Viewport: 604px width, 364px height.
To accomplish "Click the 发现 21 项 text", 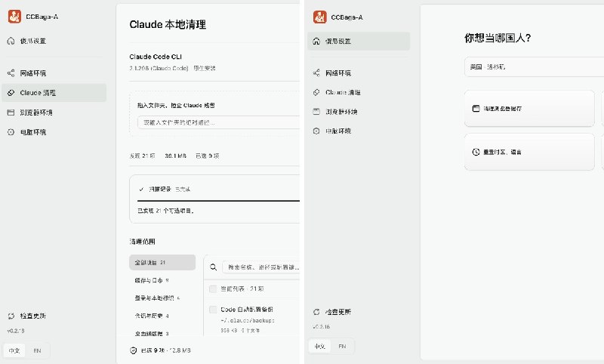I will tap(142, 156).
